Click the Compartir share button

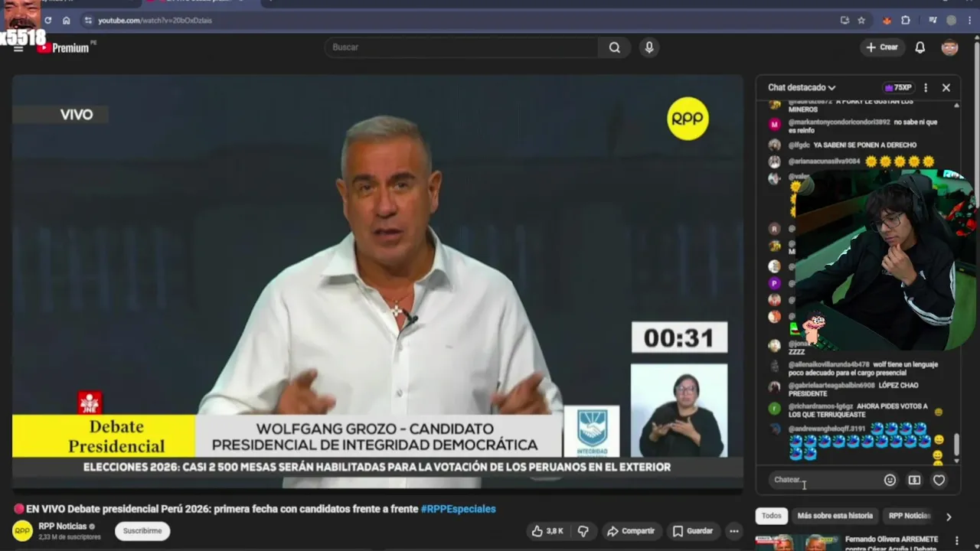(631, 531)
